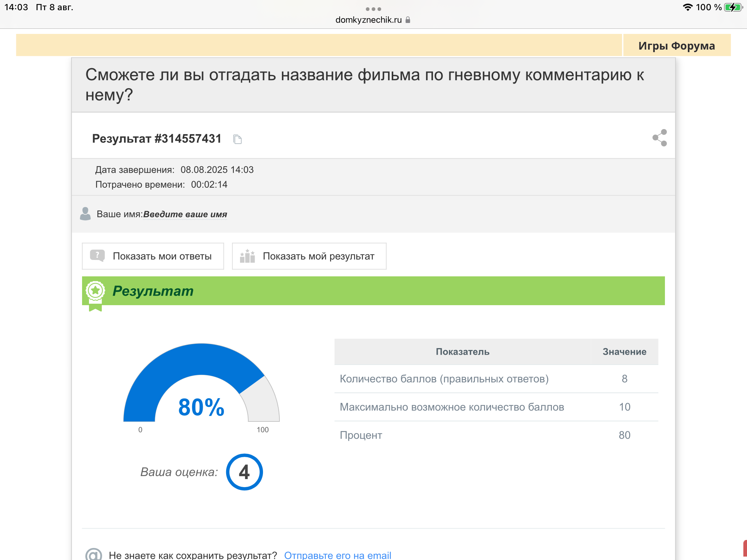
Task: Tap the lock icon next to the URL
Action: pyautogui.click(x=408, y=20)
